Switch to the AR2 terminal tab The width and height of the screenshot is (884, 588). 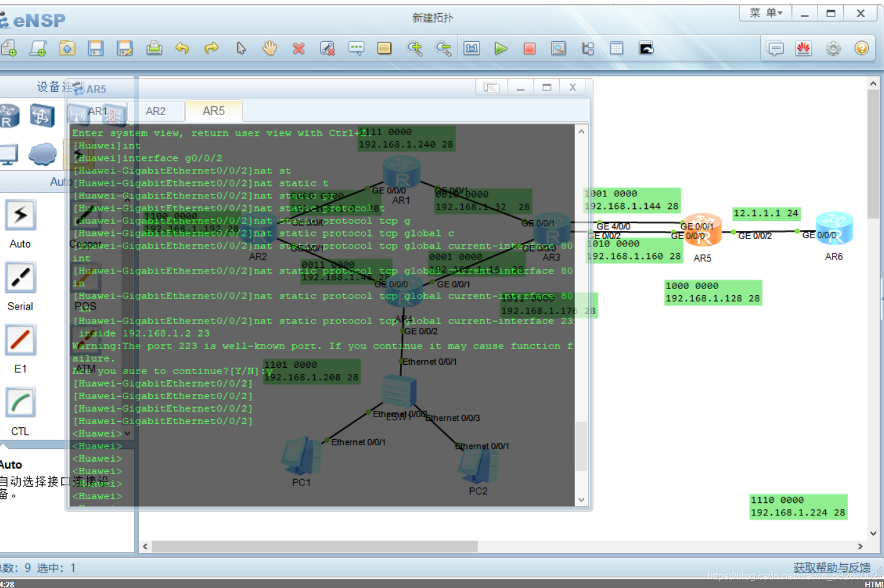click(156, 111)
